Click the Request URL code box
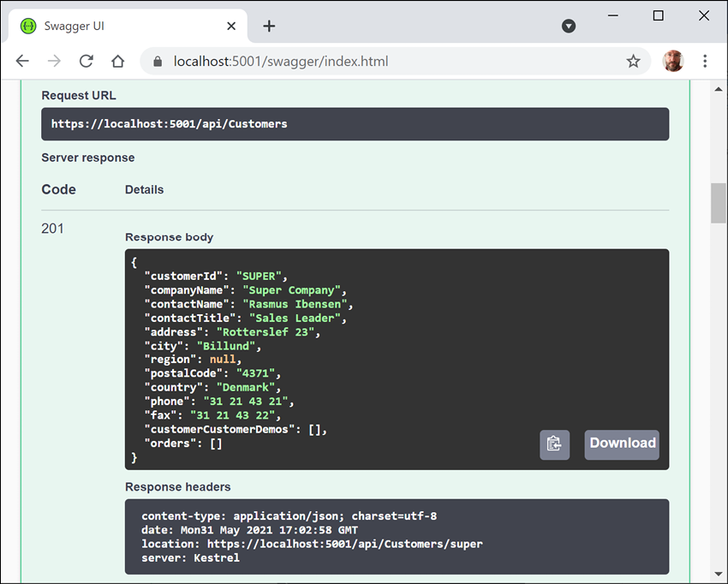The width and height of the screenshot is (728, 584). (355, 124)
